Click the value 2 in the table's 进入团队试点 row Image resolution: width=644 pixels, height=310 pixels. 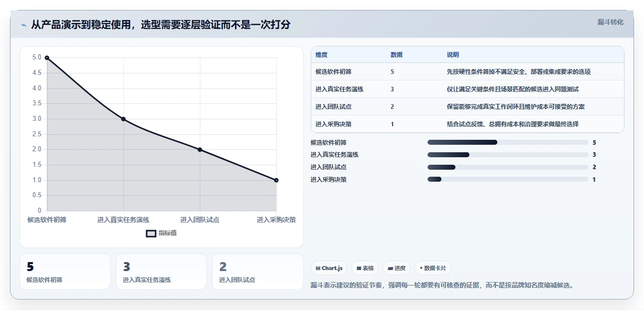(x=393, y=107)
